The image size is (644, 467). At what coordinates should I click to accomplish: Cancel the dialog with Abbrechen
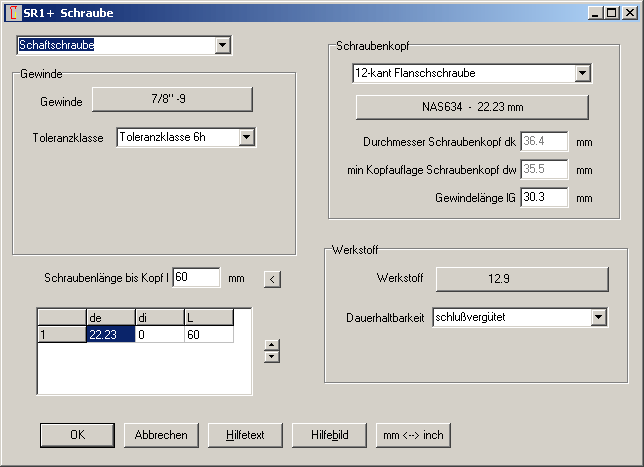coord(161,435)
